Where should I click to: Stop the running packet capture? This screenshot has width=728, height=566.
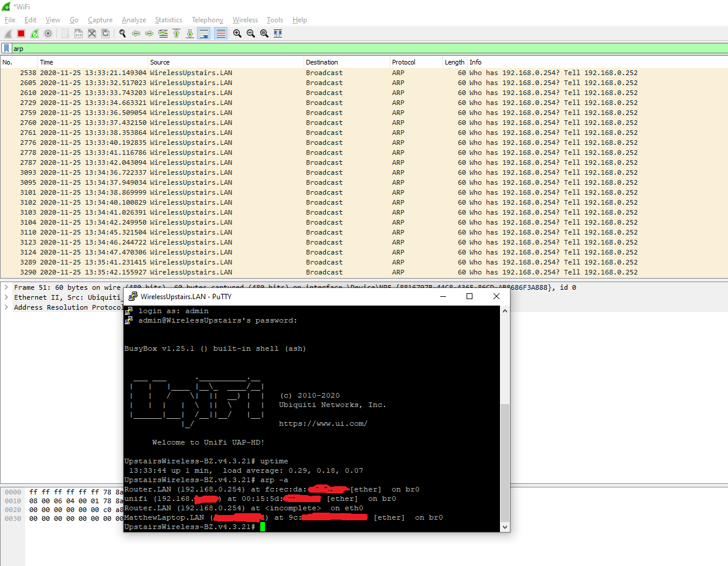[21, 33]
